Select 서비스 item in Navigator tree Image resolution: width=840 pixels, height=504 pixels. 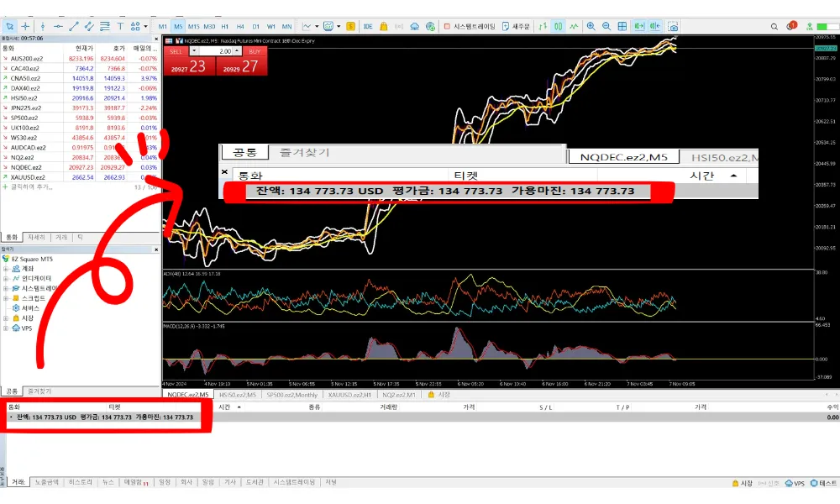(26, 308)
